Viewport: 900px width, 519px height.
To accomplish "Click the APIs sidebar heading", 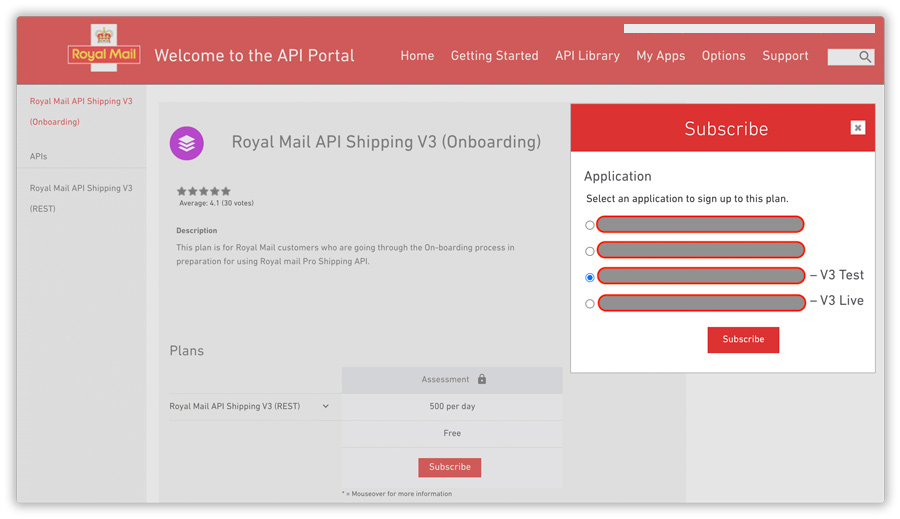I will [38, 156].
